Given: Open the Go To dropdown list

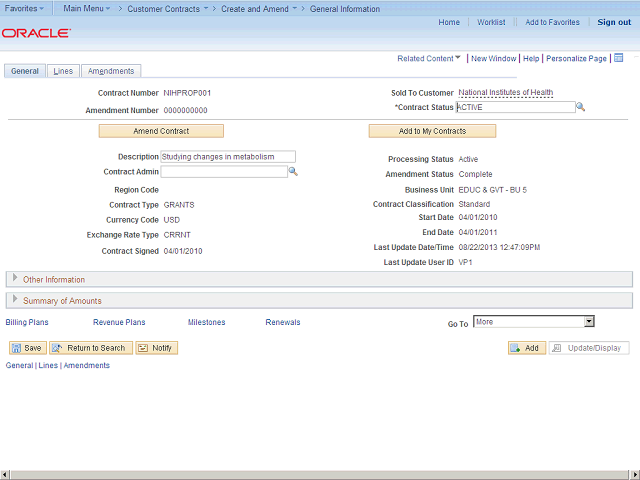Looking at the screenshot, I should tap(589, 322).
